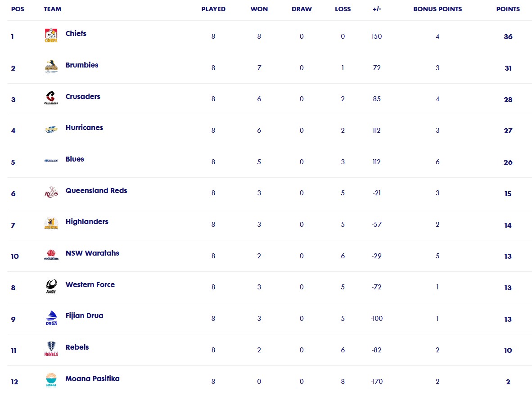
Task: Click the Queensland Reds logo
Action: (51, 192)
